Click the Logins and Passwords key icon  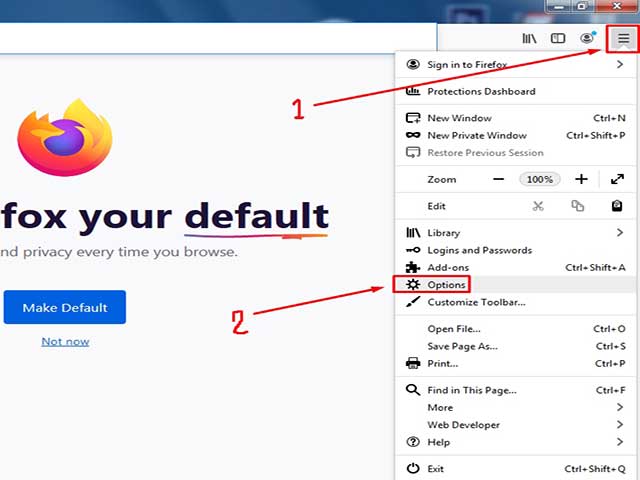[x=413, y=250]
